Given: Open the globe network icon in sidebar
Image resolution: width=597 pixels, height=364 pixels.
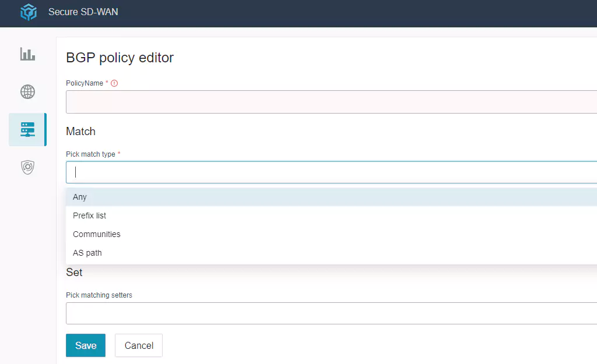Looking at the screenshot, I should click(27, 91).
